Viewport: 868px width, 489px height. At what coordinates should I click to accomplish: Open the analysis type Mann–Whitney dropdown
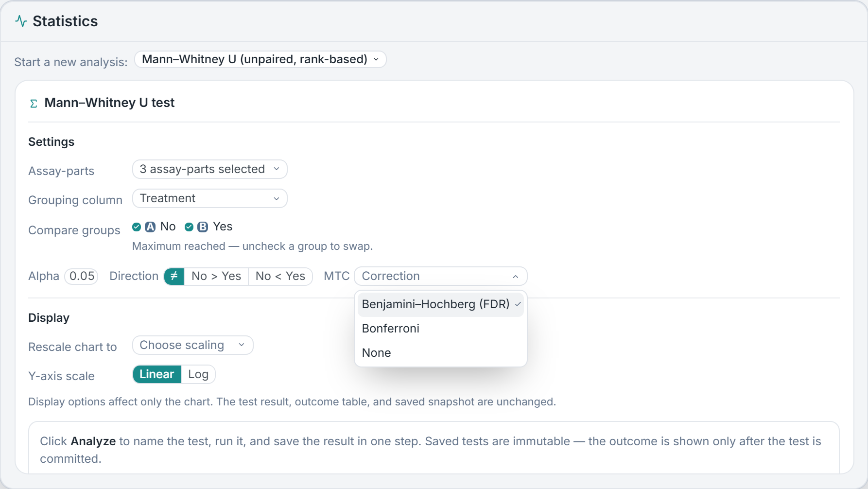260,59
